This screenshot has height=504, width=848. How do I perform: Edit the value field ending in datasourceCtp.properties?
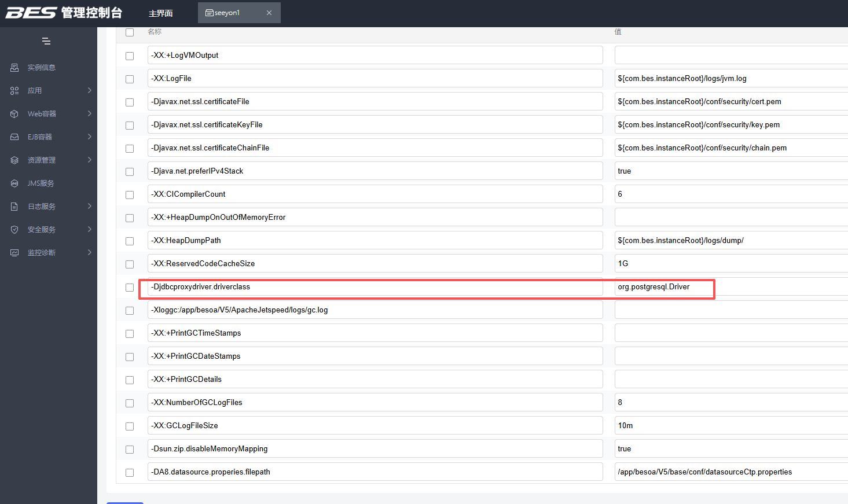coord(731,472)
